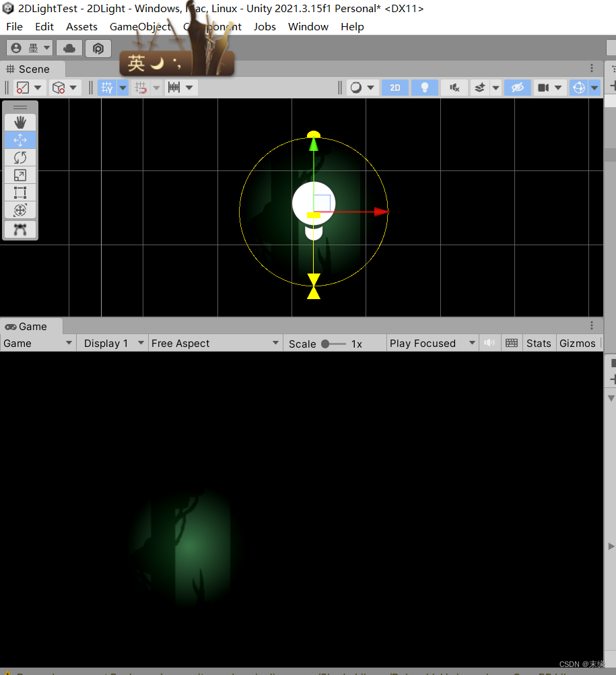Switch to the Game tab

tap(30, 326)
